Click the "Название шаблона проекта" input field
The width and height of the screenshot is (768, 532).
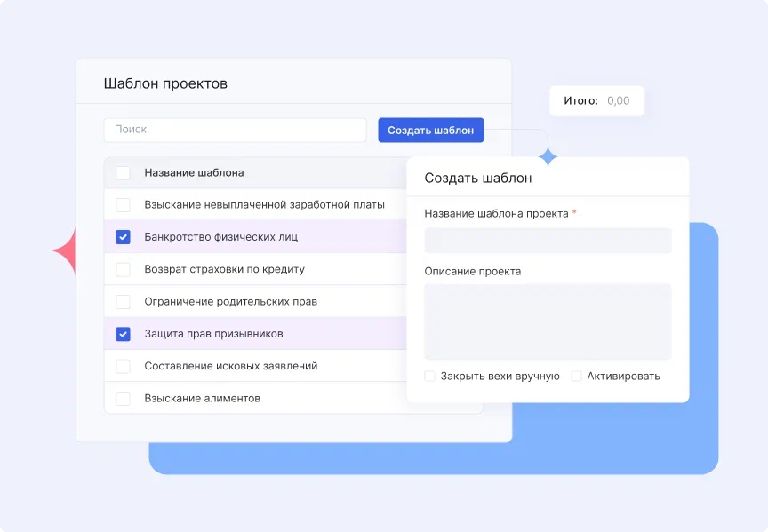point(548,240)
